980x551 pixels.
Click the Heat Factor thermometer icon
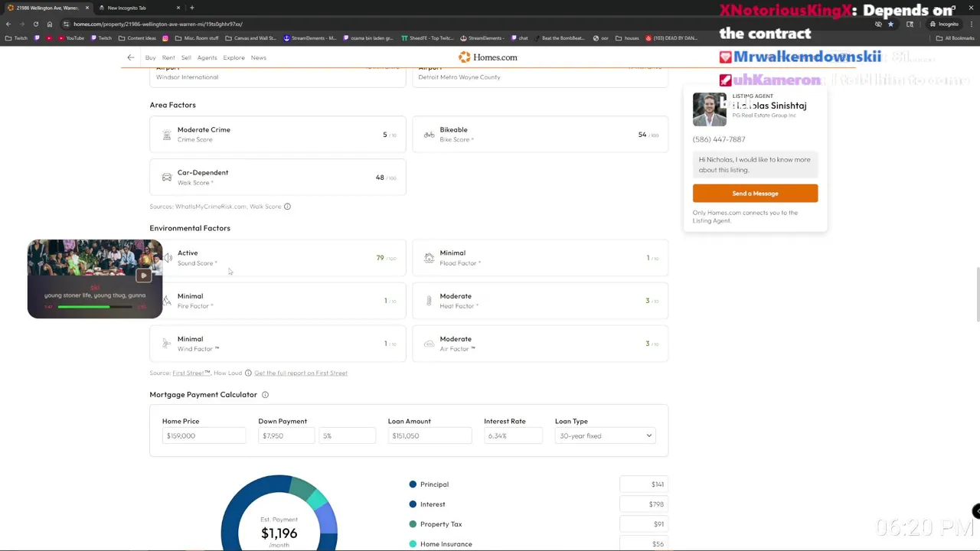point(429,301)
